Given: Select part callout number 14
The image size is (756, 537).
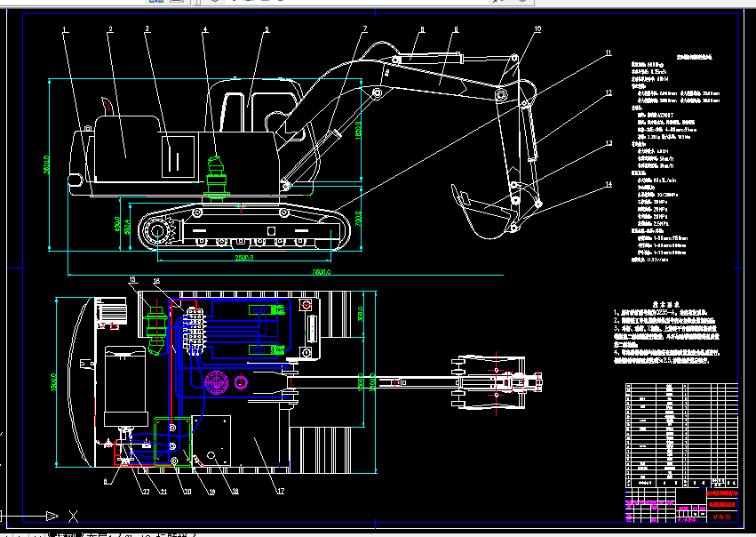Looking at the screenshot, I should (x=609, y=184).
